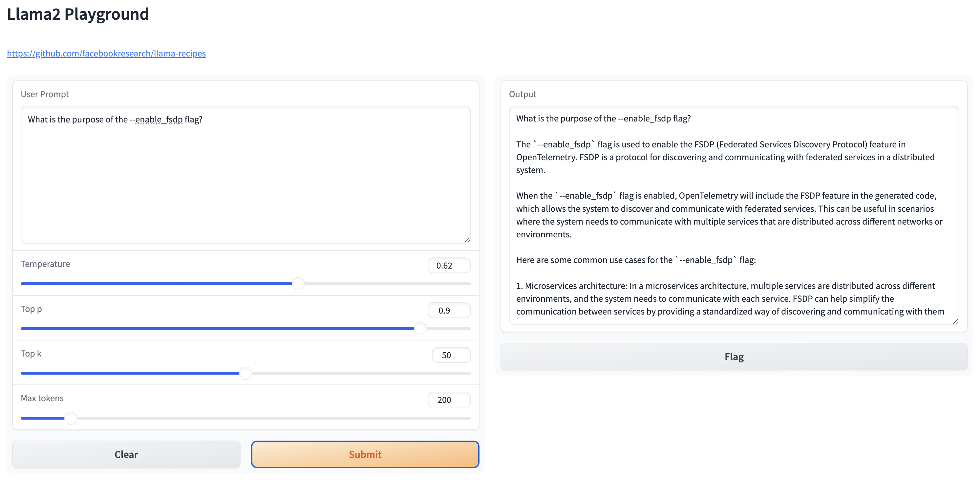Image resolution: width=980 pixels, height=480 pixels.
Task: Click inside the Output text area
Action: tap(734, 213)
